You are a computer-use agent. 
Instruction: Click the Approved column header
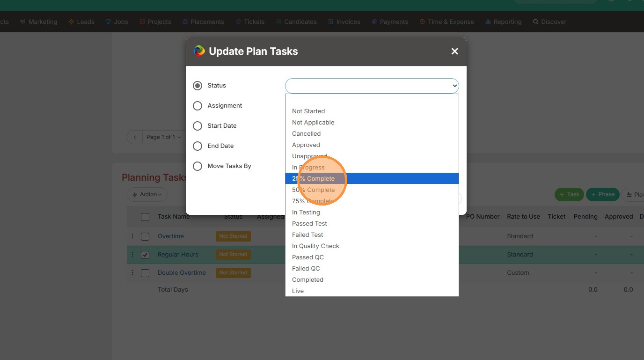point(619,216)
